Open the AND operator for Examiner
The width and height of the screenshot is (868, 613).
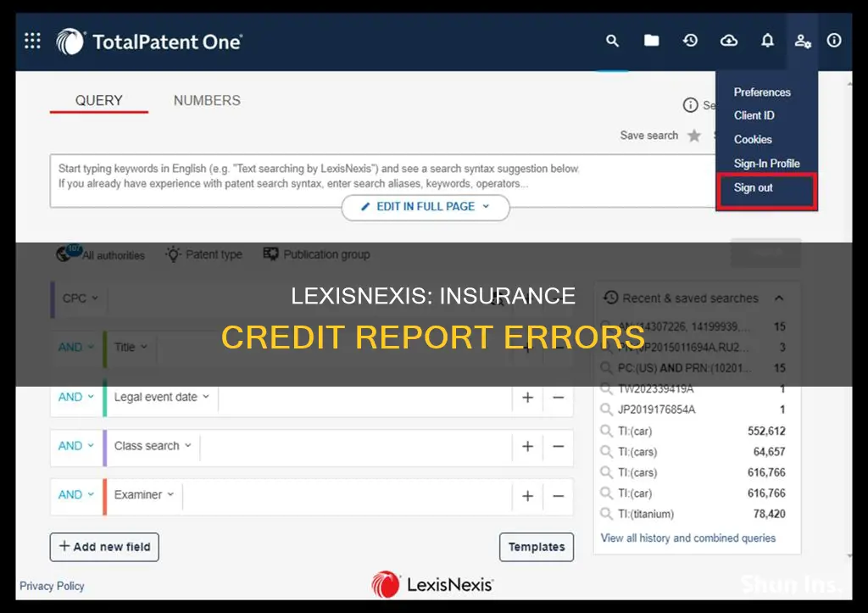[x=75, y=494]
